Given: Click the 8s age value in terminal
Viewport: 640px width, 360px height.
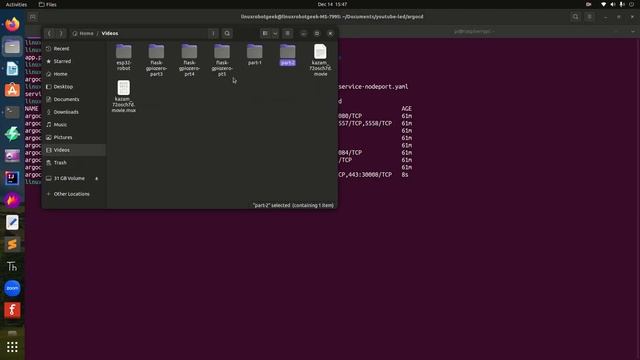Looking at the screenshot, I should pyautogui.click(x=404, y=174).
